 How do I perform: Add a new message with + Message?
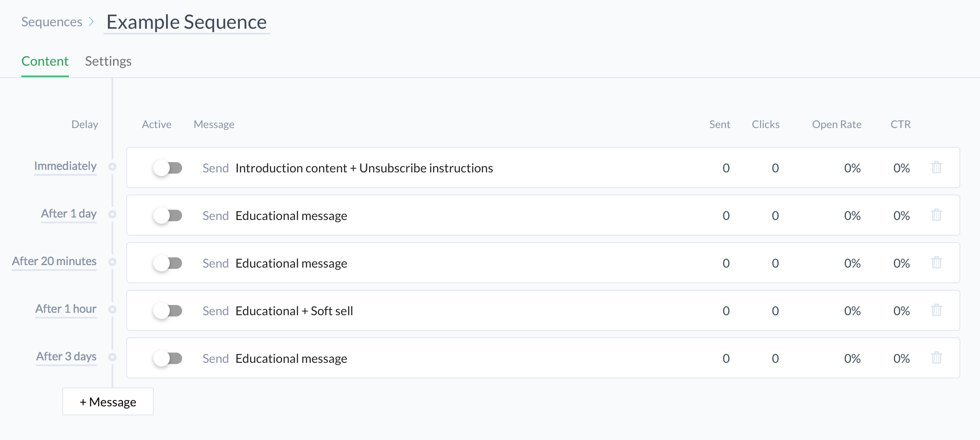108,402
